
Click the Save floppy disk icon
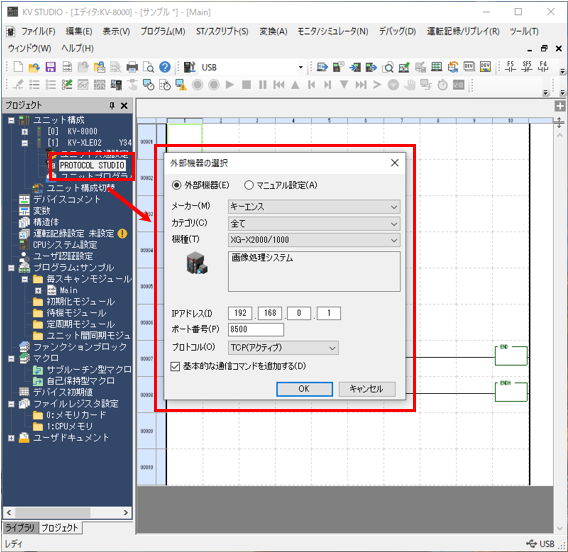(50, 67)
